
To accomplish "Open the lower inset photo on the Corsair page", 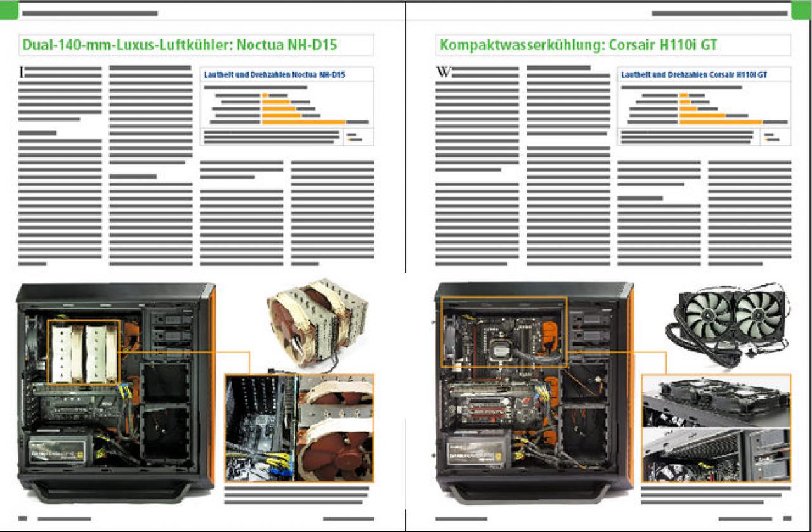I will tap(716, 455).
